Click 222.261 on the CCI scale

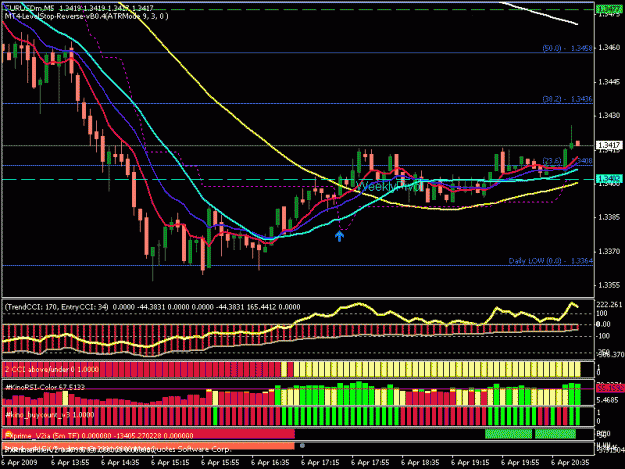pos(609,305)
